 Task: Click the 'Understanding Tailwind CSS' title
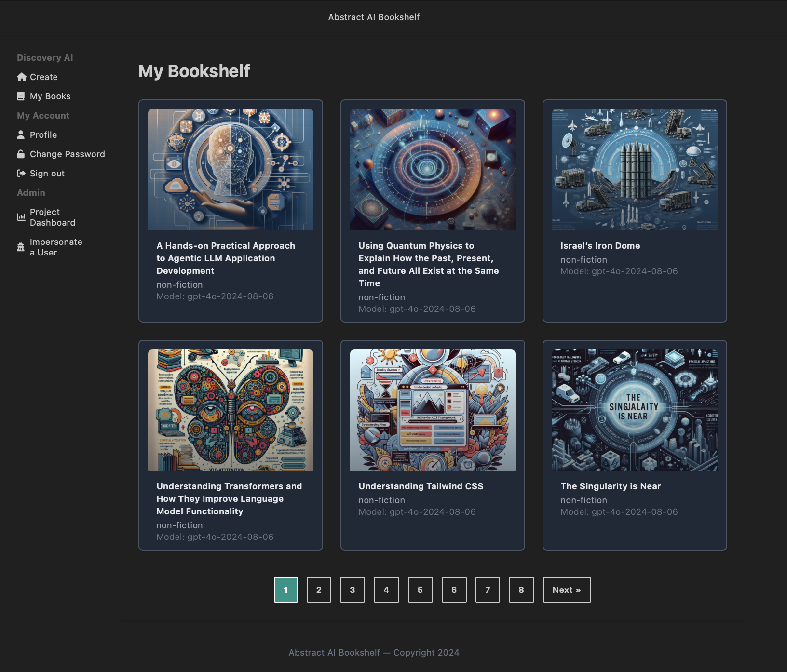[x=421, y=486]
